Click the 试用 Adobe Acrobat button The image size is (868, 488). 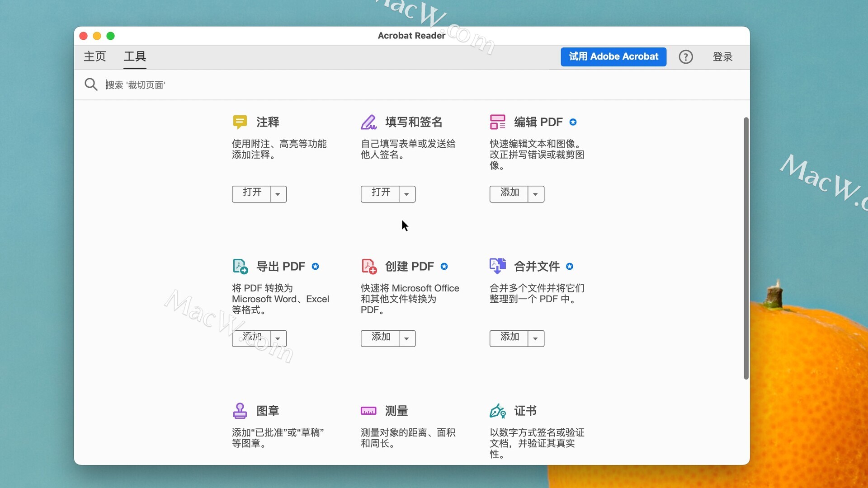coord(613,57)
